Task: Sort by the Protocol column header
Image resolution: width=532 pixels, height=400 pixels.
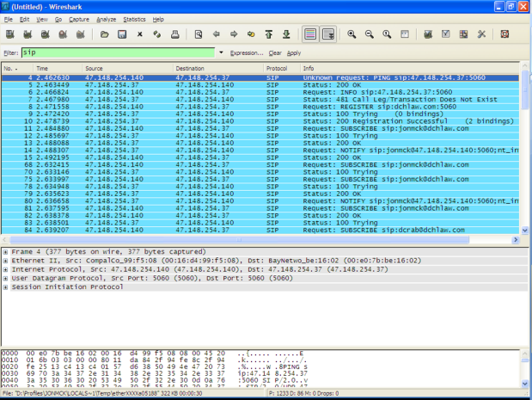Action: pyautogui.click(x=282, y=68)
